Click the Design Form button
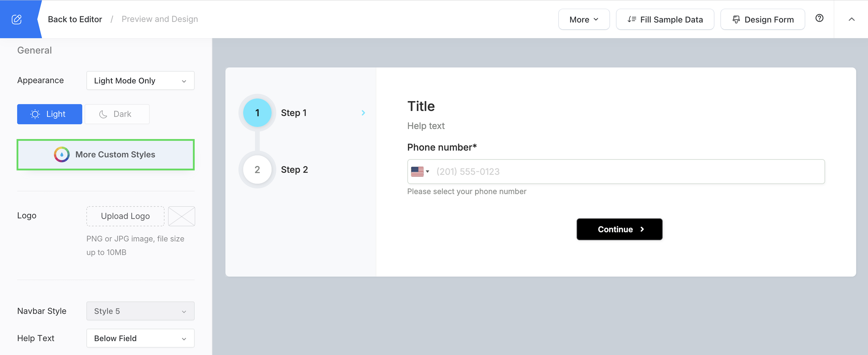 [x=762, y=20]
